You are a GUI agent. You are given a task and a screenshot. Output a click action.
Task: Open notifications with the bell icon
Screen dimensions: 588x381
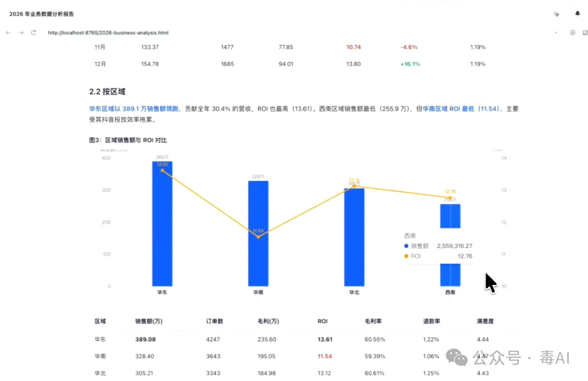coord(578,14)
